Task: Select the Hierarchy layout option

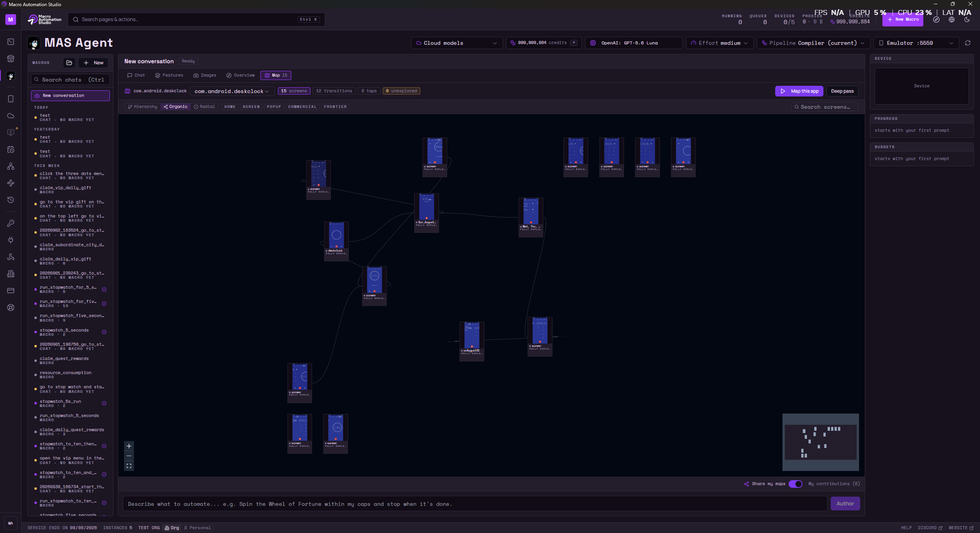Action: tap(143, 107)
